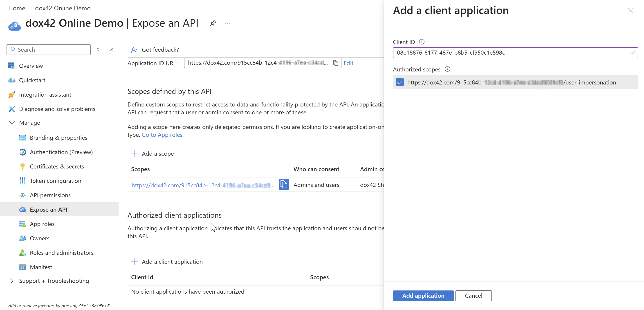Click the Client ID info icon
Screen dimensions: 644x310
[422, 42]
